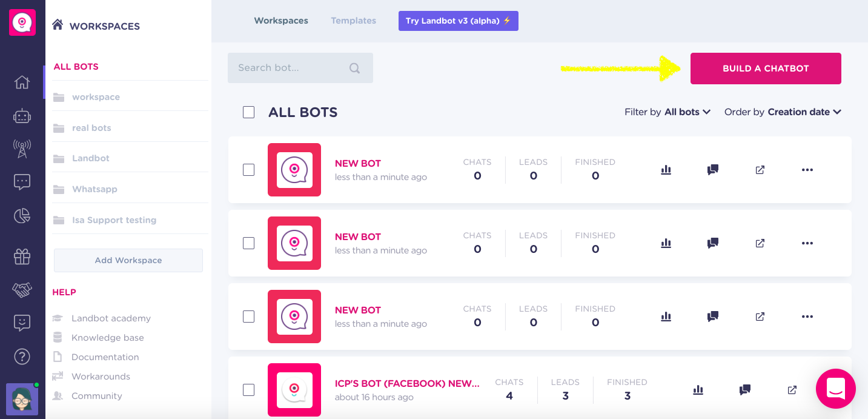Click the Try Landbot v3 (alpha) button

[x=459, y=21]
